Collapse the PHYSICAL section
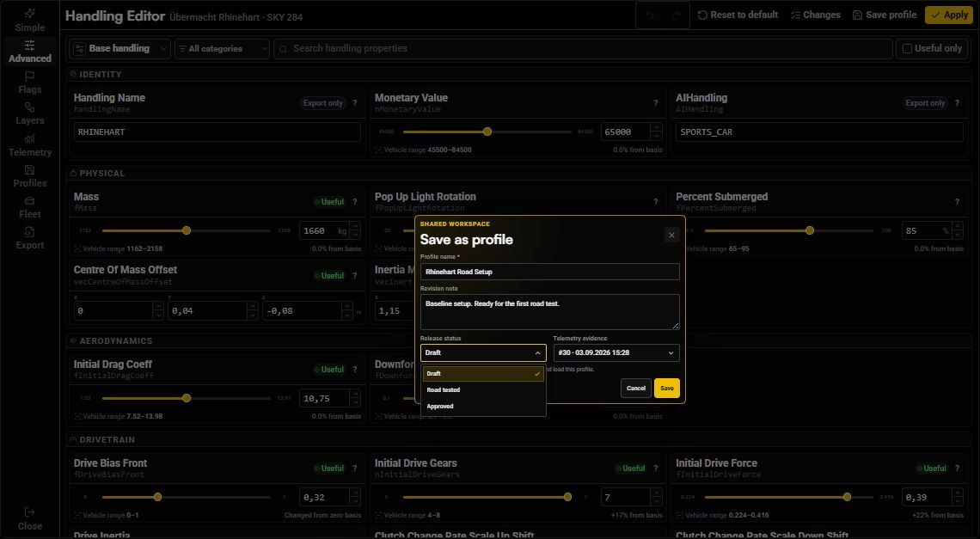 97,173
